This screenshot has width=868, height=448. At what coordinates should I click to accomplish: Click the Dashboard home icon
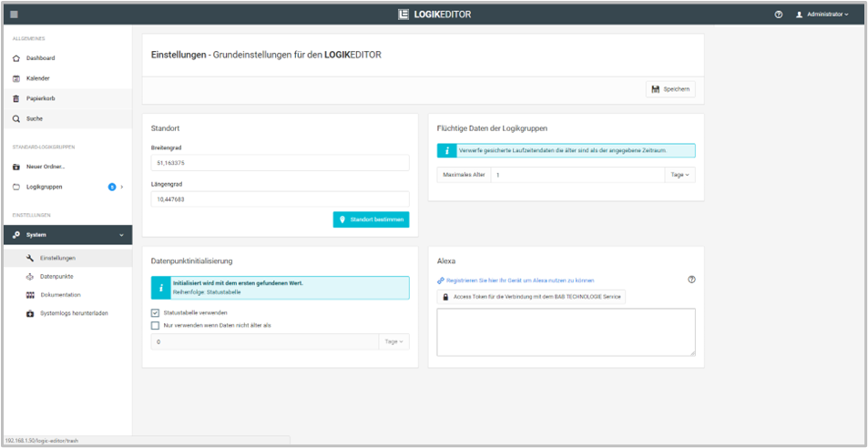tap(16, 58)
